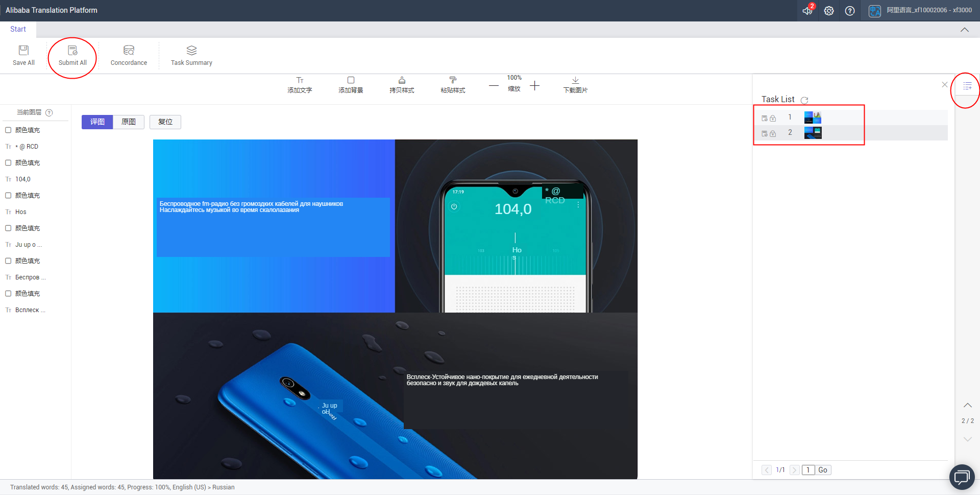980x495 pixels.
Task: Open the Task Summary
Action: tap(191, 56)
